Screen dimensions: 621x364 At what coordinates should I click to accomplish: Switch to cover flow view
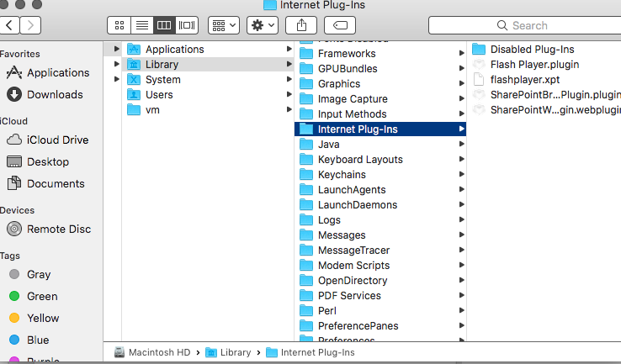[x=187, y=26]
